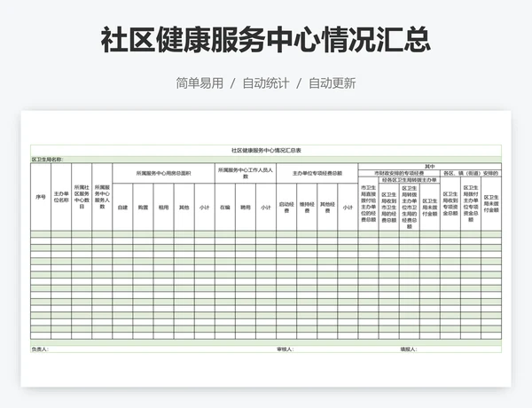Select the table title row 社区健康服务中心情况汇总表
The image size is (532, 408).
pyautogui.click(x=266, y=152)
